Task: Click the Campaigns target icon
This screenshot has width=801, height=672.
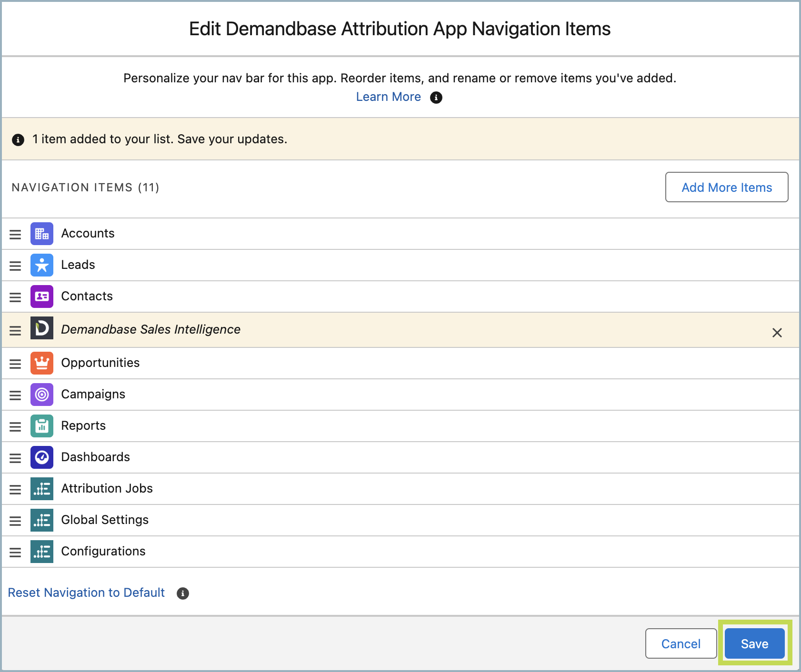Action: tap(42, 395)
